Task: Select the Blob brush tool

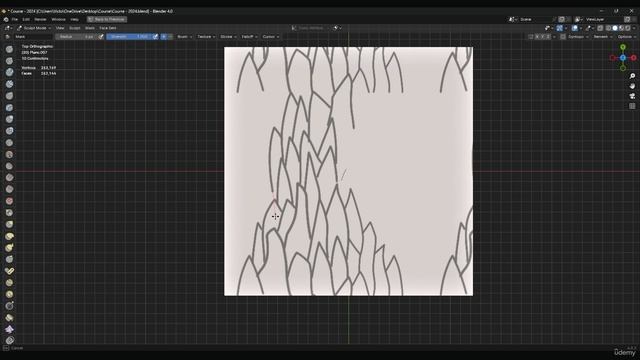Action: pyautogui.click(x=9, y=131)
